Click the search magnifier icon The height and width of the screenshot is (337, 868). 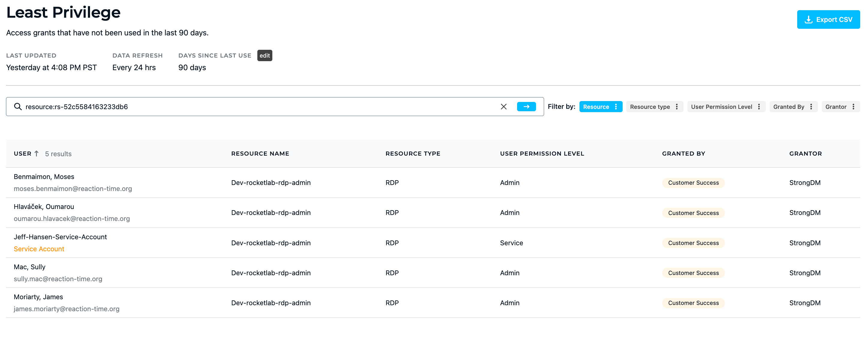click(x=18, y=107)
